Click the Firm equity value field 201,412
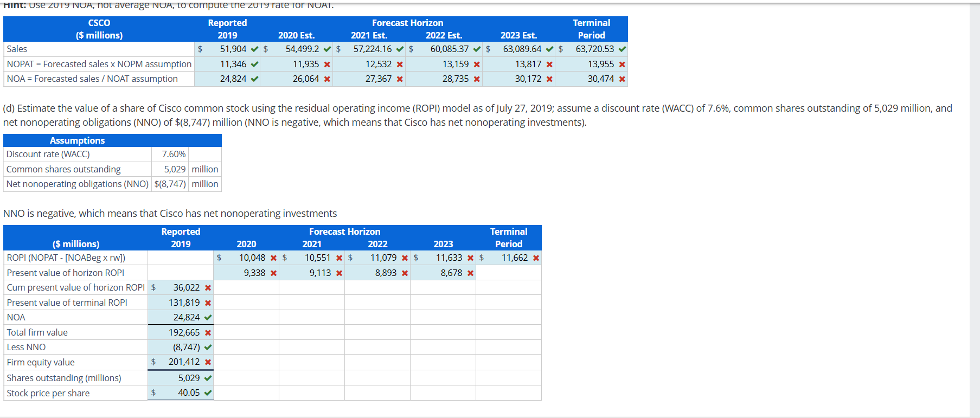Viewport: 980px width, 418px height. point(181,362)
